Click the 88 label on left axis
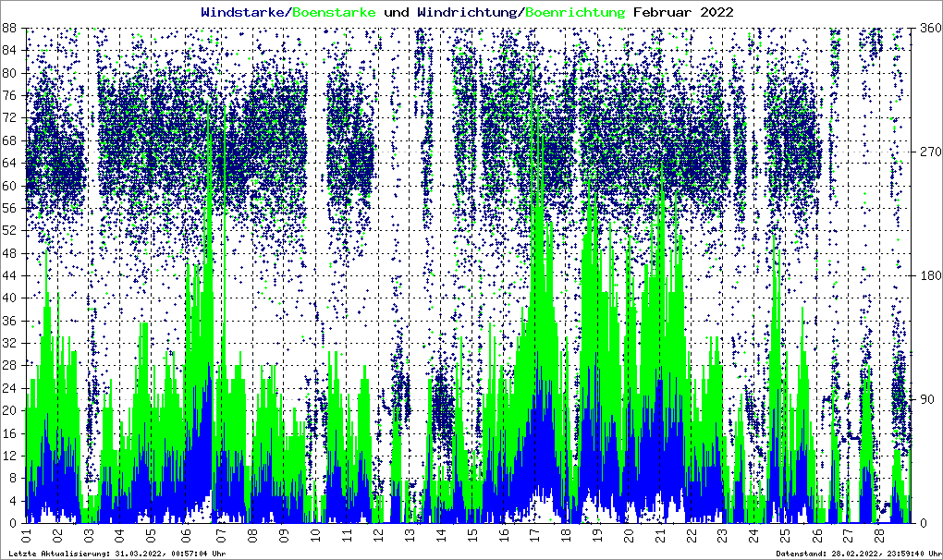Viewport: 943px width, 560px height. click(x=11, y=29)
